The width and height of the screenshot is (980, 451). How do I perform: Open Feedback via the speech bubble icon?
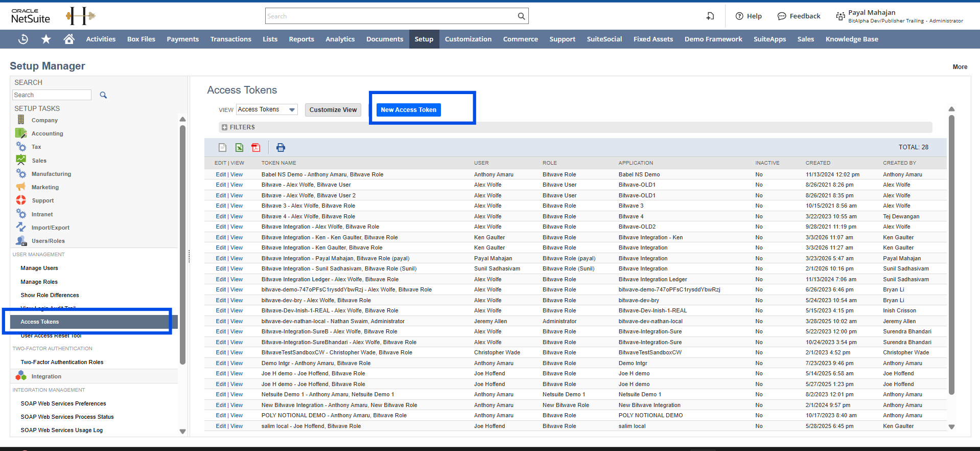coord(782,16)
